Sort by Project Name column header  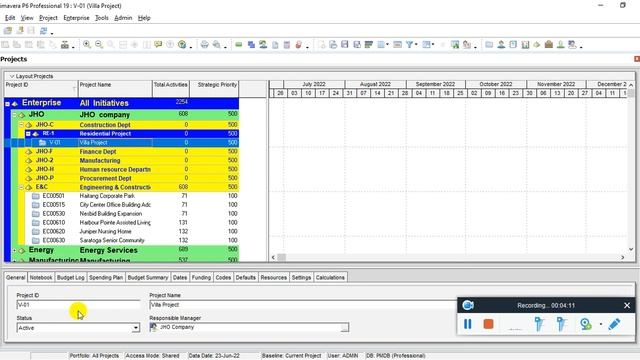pyautogui.click(x=115, y=88)
